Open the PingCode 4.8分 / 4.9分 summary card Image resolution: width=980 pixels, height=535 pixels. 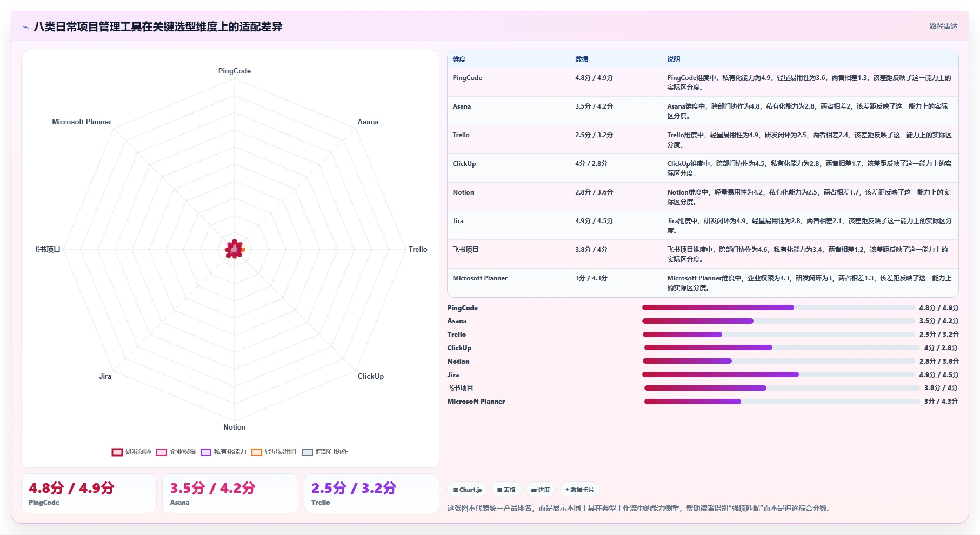click(x=89, y=493)
